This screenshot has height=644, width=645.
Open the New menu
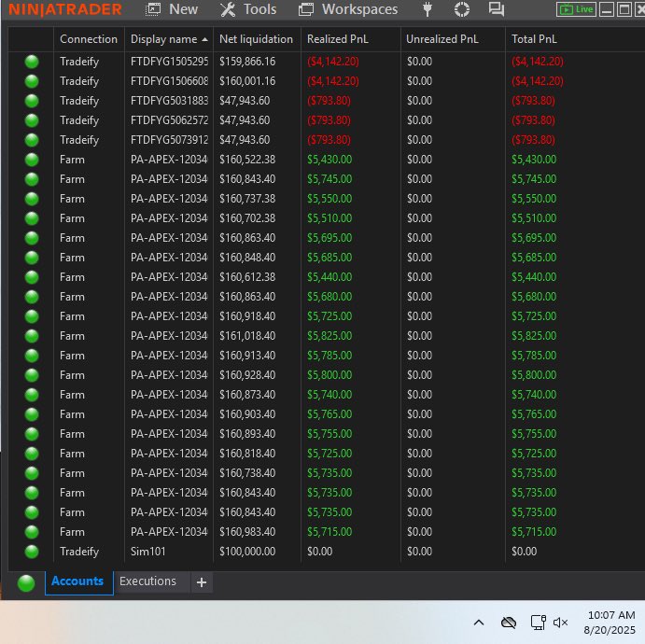pos(172,9)
